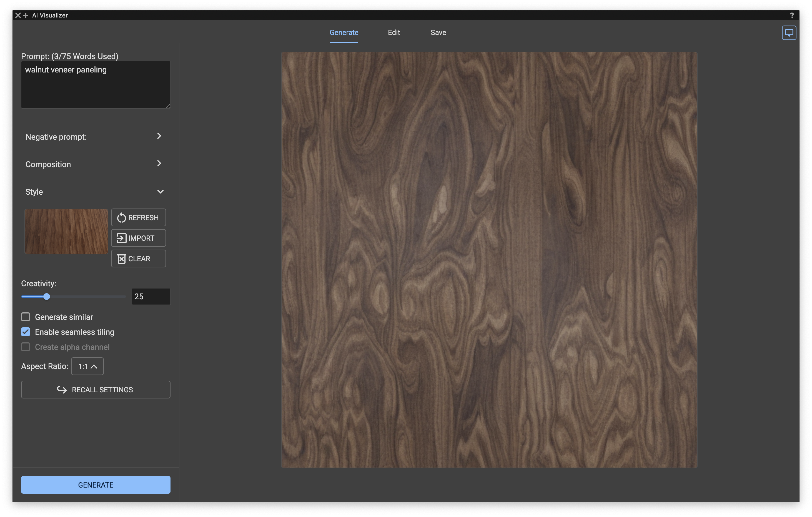Disable Enable seamless tiling checkbox
The width and height of the screenshot is (812, 517).
coord(26,332)
